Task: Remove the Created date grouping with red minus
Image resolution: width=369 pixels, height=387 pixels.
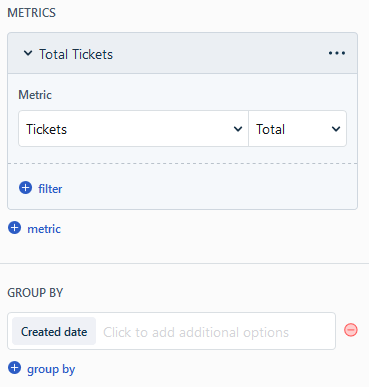Action: pyautogui.click(x=351, y=330)
